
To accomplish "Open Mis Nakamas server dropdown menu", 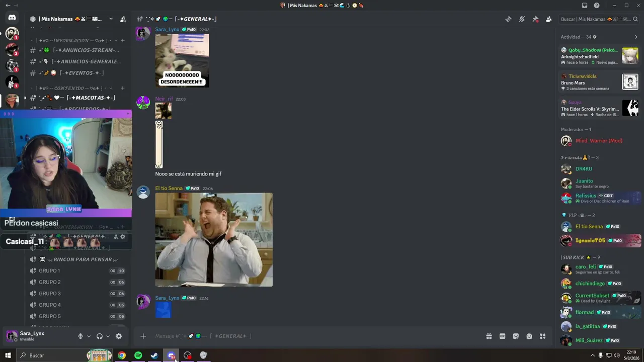I will [111, 19].
